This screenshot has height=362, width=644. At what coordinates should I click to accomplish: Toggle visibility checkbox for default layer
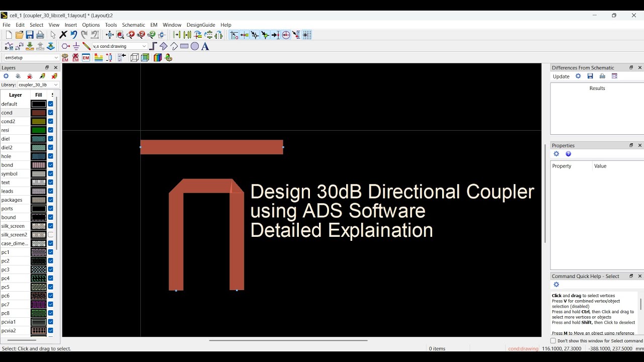point(50,104)
